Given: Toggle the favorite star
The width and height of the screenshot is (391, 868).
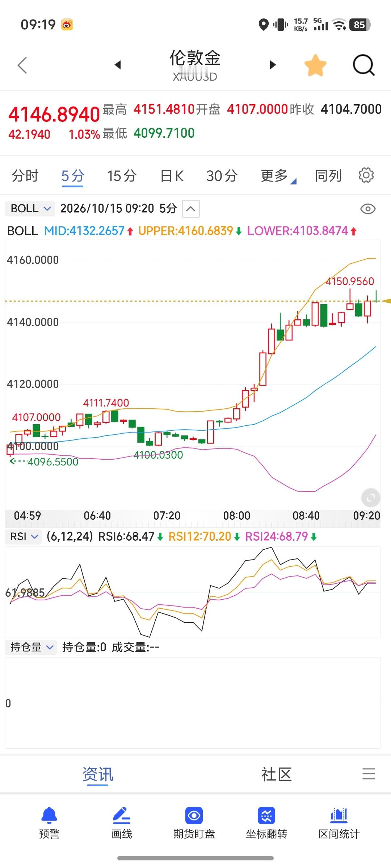Looking at the screenshot, I should point(315,65).
